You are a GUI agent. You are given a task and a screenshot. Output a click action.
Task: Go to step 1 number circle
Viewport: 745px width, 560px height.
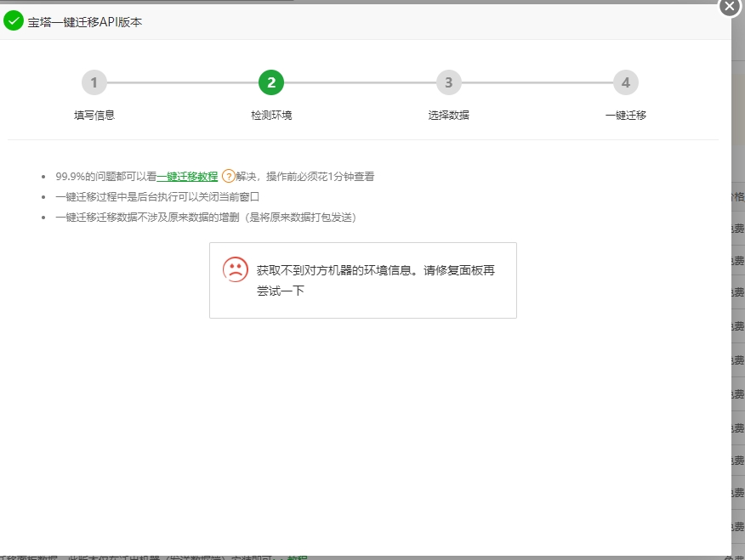94,82
